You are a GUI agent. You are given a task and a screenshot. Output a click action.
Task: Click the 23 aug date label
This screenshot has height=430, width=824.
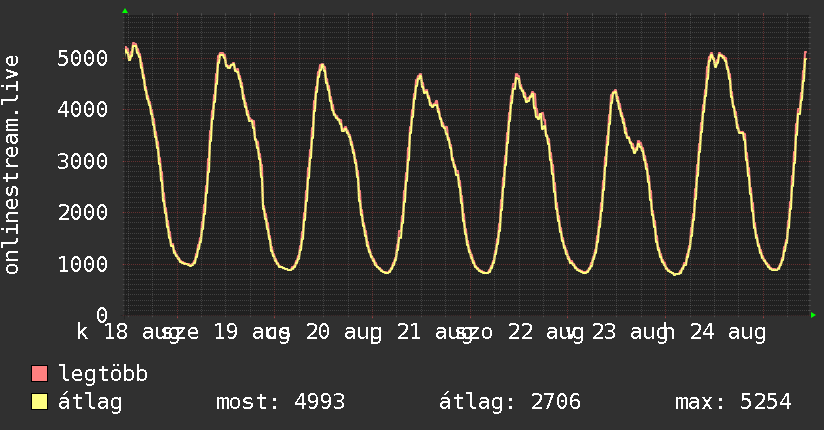click(630, 332)
